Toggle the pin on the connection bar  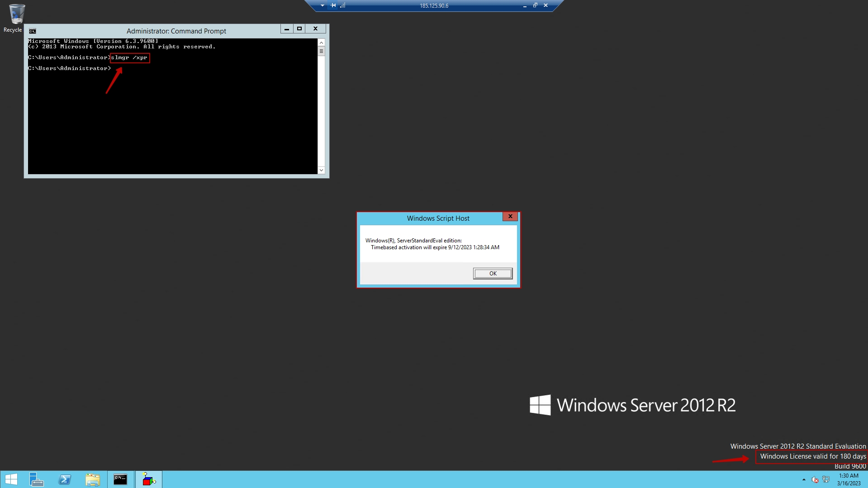[x=333, y=5]
